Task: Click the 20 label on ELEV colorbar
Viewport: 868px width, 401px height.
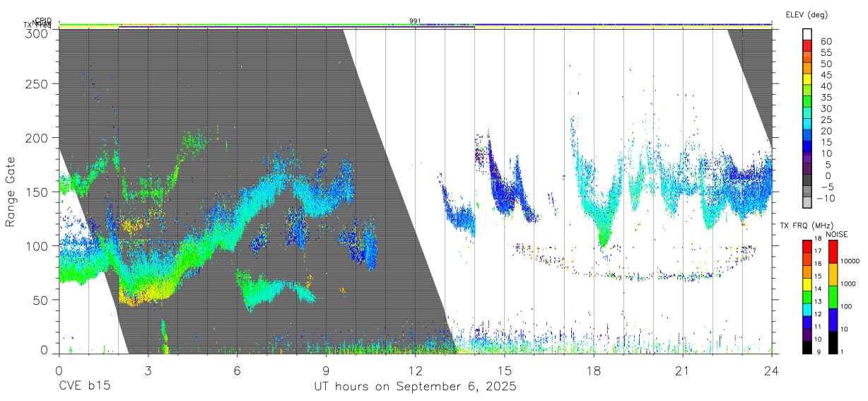Action: (x=826, y=131)
